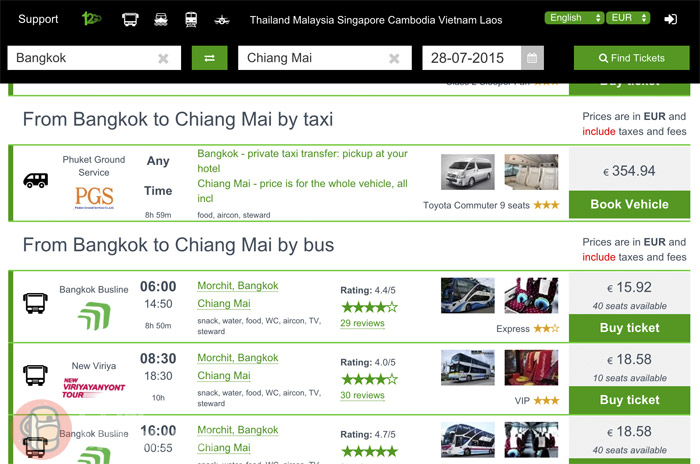This screenshot has width=700, height=464.
Task: Open Morchit, Bangkok link for 08:30 bus
Action: pos(238,358)
